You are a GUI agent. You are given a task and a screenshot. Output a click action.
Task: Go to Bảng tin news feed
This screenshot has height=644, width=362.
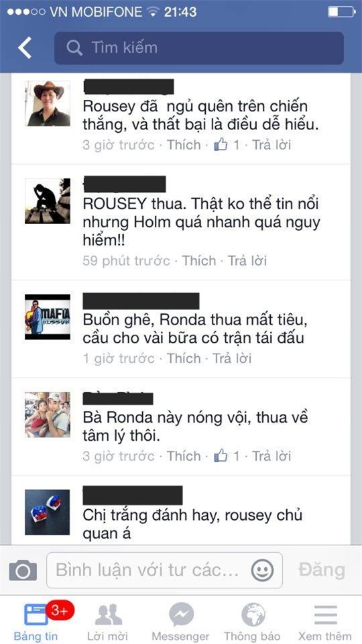[x=36, y=622]
